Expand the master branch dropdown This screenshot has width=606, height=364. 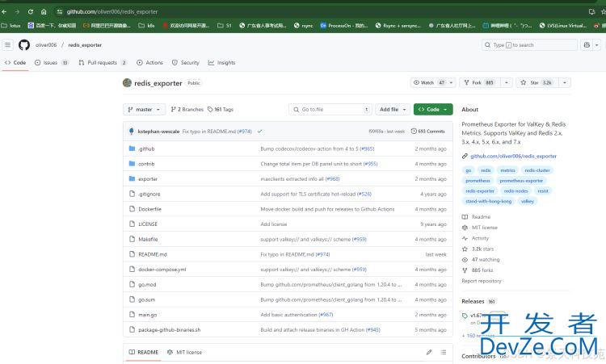[144, 110]
